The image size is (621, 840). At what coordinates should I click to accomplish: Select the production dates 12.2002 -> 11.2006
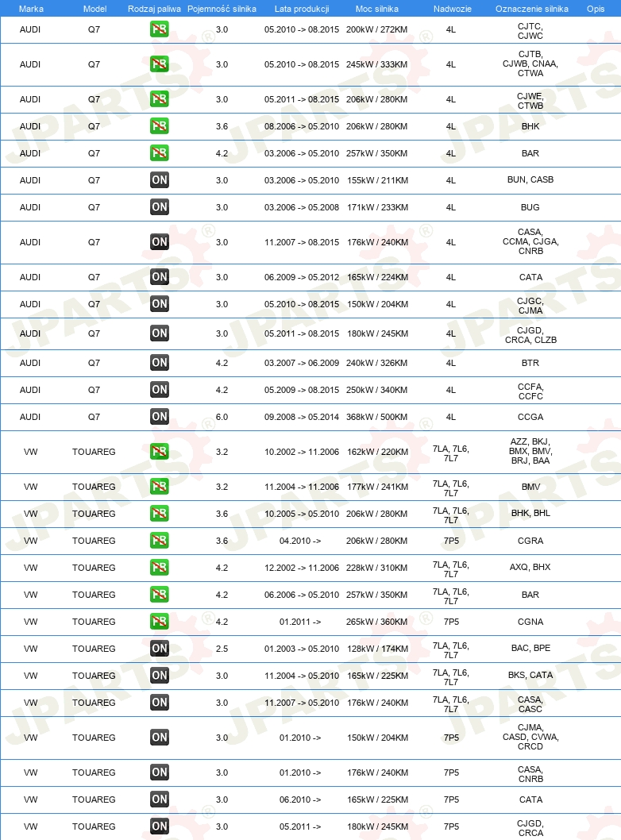tap(302, 568)
